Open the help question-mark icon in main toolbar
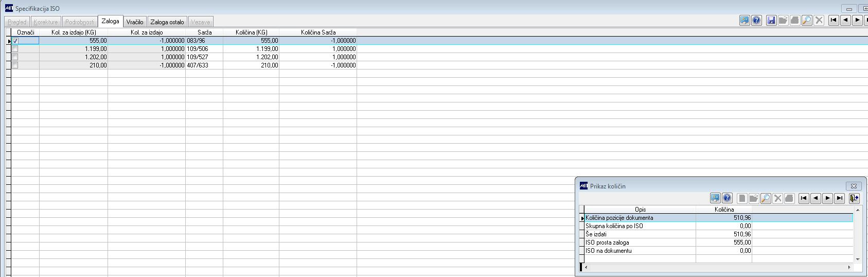This screenshot has height=277, width=868. point(756,21)
